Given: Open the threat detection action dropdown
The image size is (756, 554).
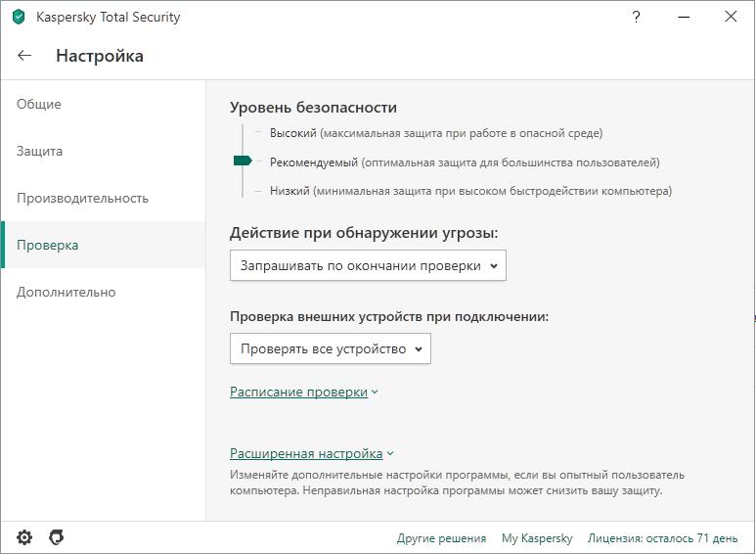Looking at the screenshot, I should (368, 265).
